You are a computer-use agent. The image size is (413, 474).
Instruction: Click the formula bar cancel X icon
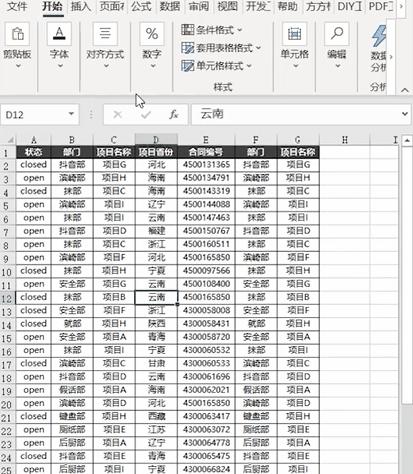point(117,115)
